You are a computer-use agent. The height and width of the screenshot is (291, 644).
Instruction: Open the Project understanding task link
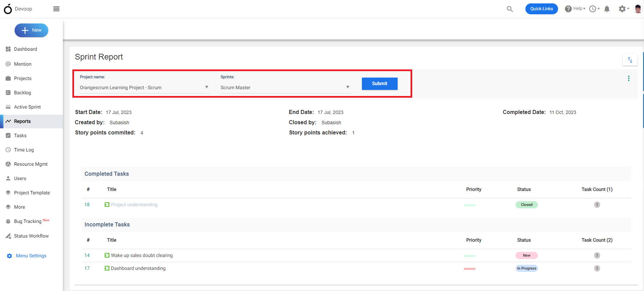134,205
